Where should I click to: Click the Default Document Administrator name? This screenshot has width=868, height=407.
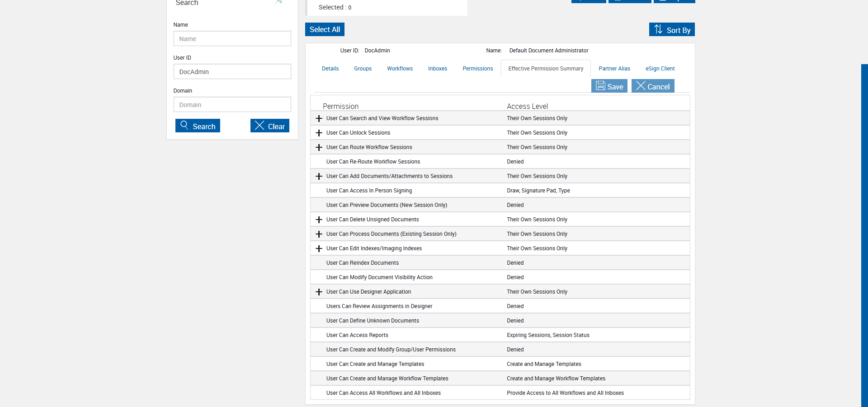[549, 51]
